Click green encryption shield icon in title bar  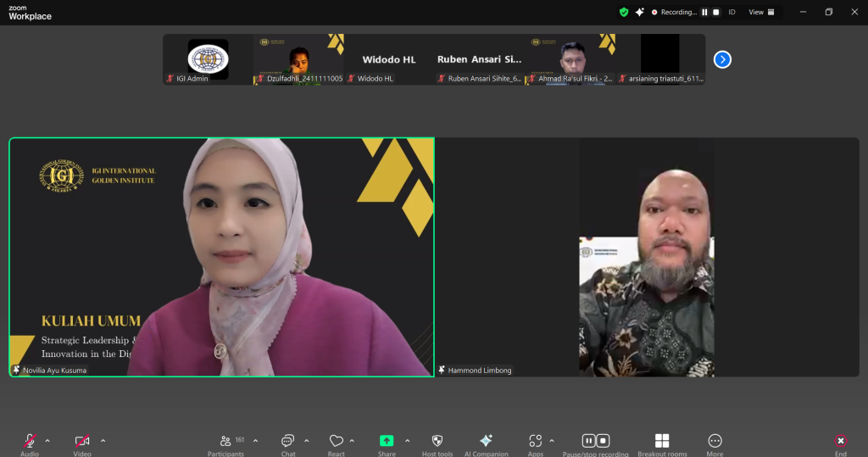(x=624, y=12)
